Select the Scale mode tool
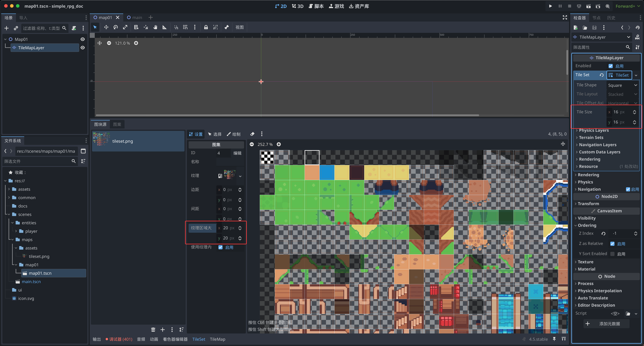Viewport: 644px width, 346px height. [125, 27]
